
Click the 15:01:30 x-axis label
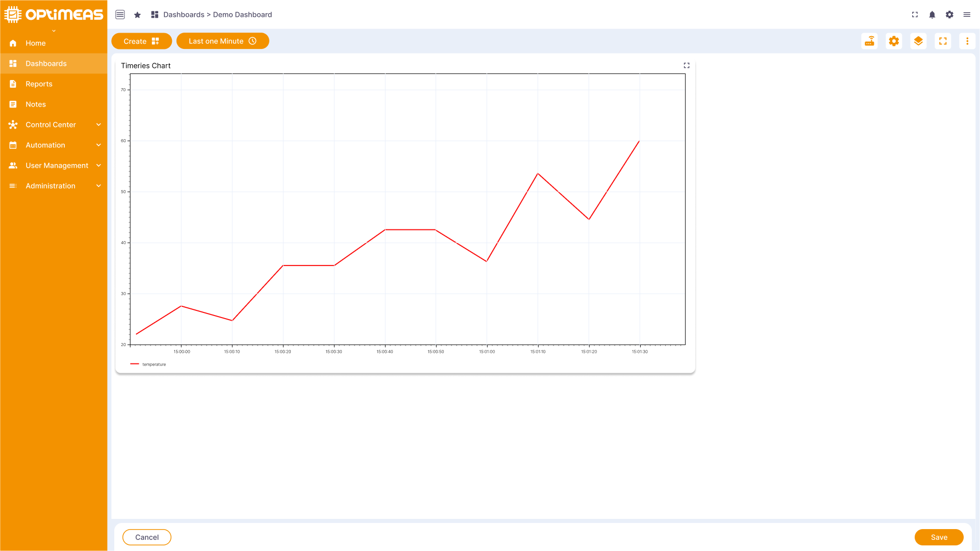(x=640, y=352)
